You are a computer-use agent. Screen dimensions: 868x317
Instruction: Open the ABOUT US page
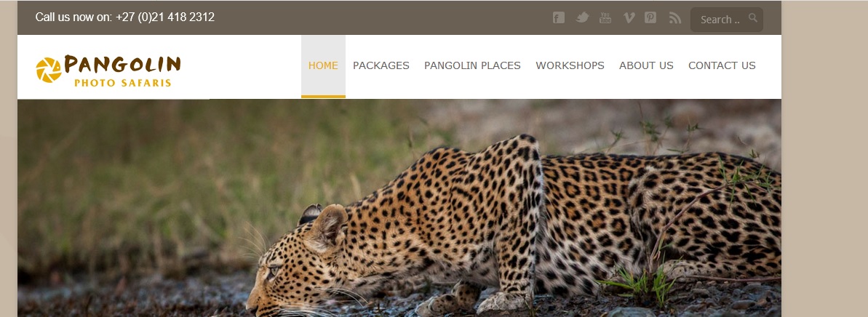coord(646,66)
